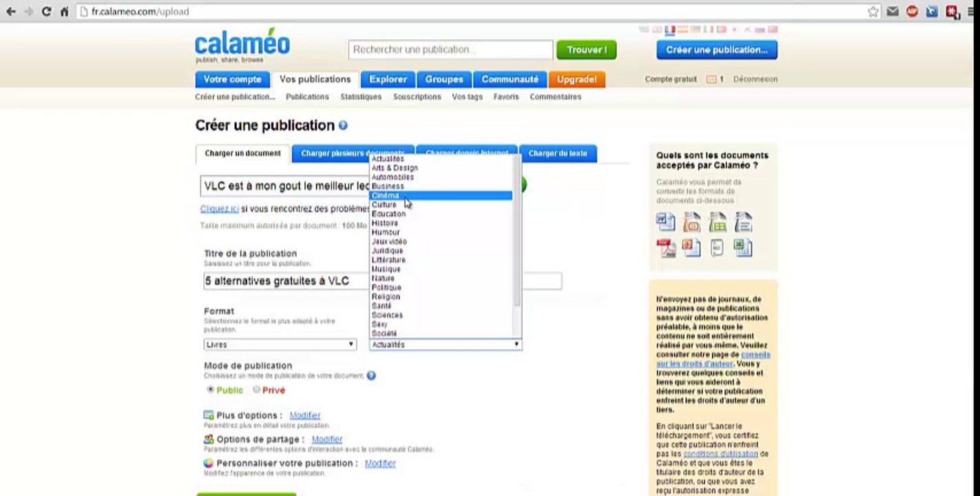Open the messages envelope icon beside Compte gratuit
The width and height of the screenshot is (980, 496).
(x=711, y=79)
